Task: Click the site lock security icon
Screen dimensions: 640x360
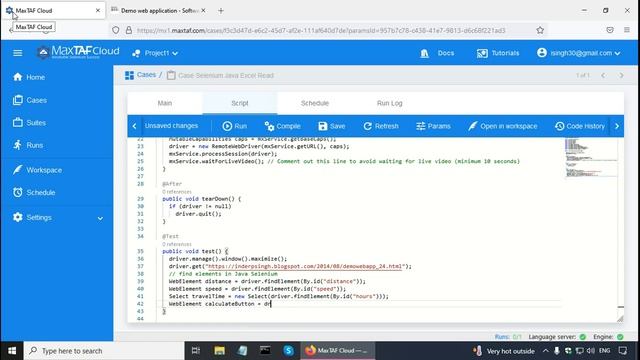Action: click(129, 30)
